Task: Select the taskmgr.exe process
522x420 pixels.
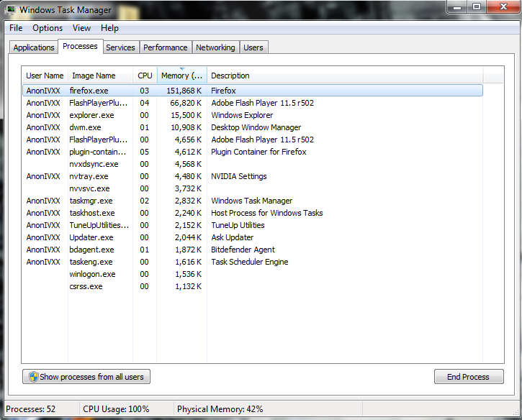Action: [x=253, y=201]
